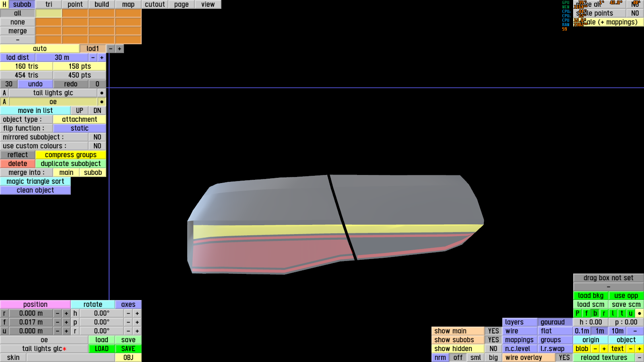The image size is (644, 362).
Task: Decrease the lod level with minus
Action: [x=111, y=49]
